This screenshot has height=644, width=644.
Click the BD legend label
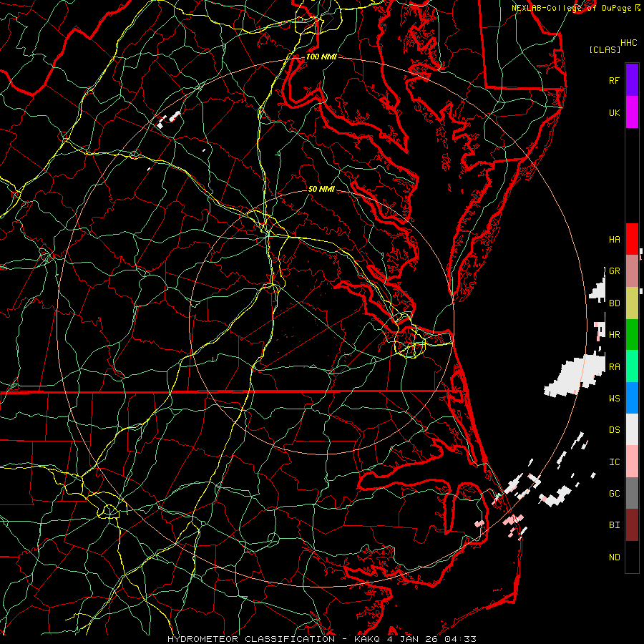click(x=614, y=303)
